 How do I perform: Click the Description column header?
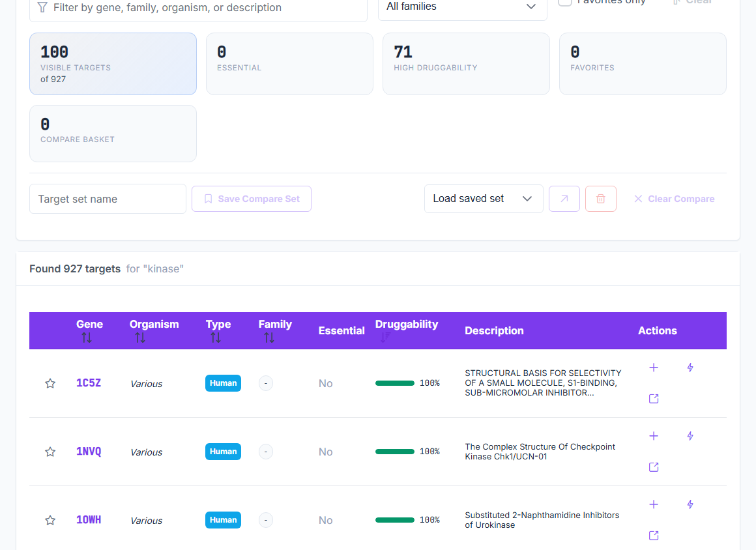click(x=494, y=330)
